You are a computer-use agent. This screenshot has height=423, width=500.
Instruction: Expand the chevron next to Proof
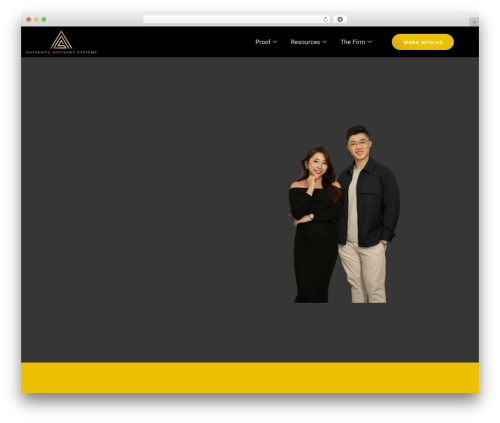pyautogui.click(x=275, y=42)
